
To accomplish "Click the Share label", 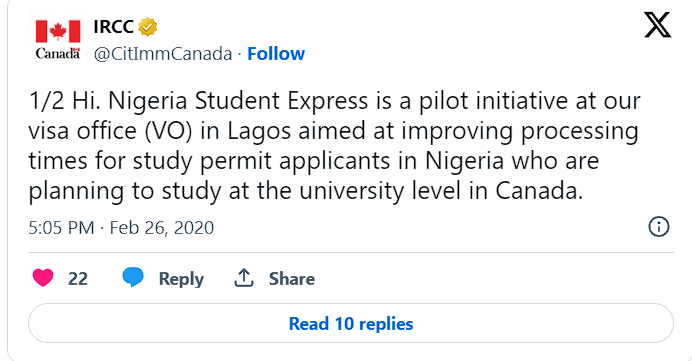I will point(292,279).
